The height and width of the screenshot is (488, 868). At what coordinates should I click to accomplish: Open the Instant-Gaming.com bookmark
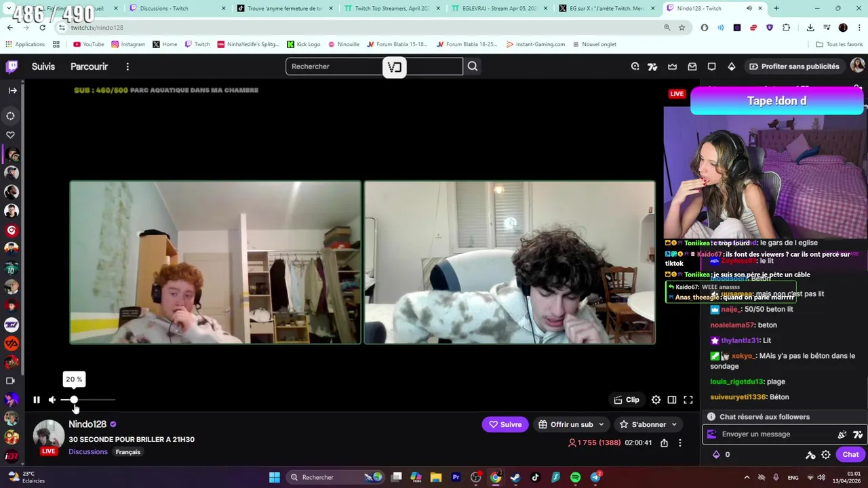[x=535, y=44]
